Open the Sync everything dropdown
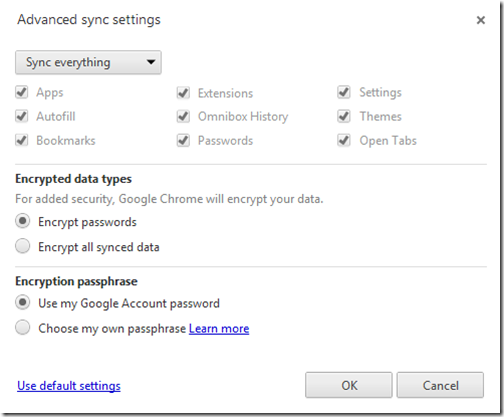504x417 pixels. click(88, 62)
